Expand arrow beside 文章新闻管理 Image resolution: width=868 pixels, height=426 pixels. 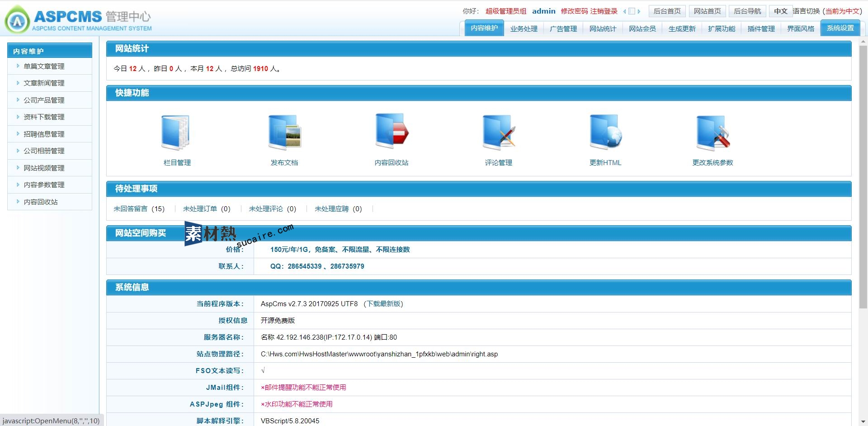18,83
